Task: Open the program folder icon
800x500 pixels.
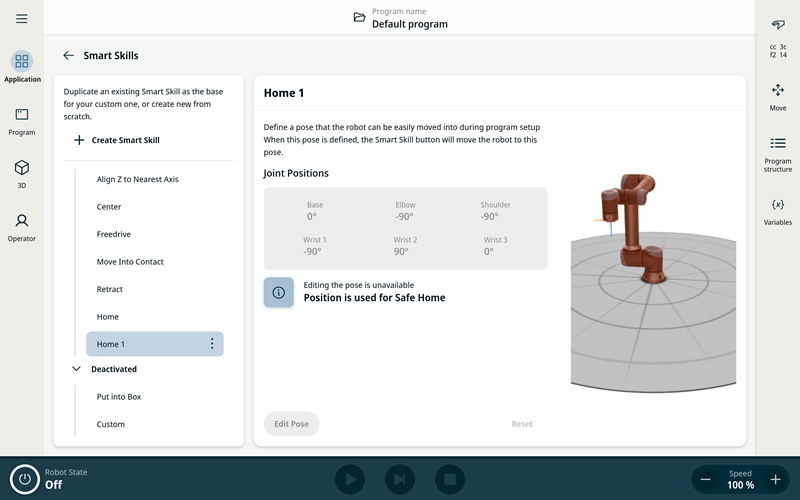Action: (x=360, y=18)
